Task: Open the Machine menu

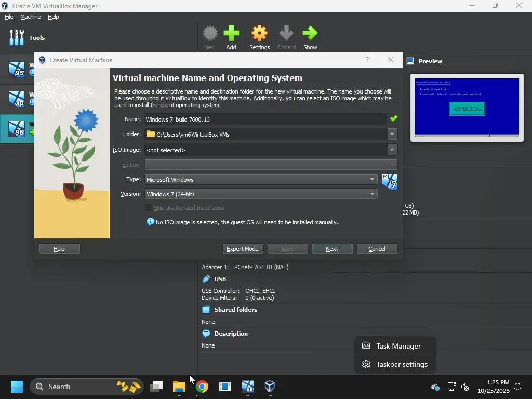Action: click(30, 17)
